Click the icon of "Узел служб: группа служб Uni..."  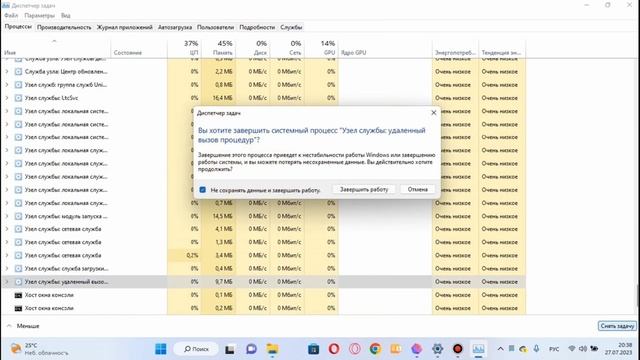[18, 85]
